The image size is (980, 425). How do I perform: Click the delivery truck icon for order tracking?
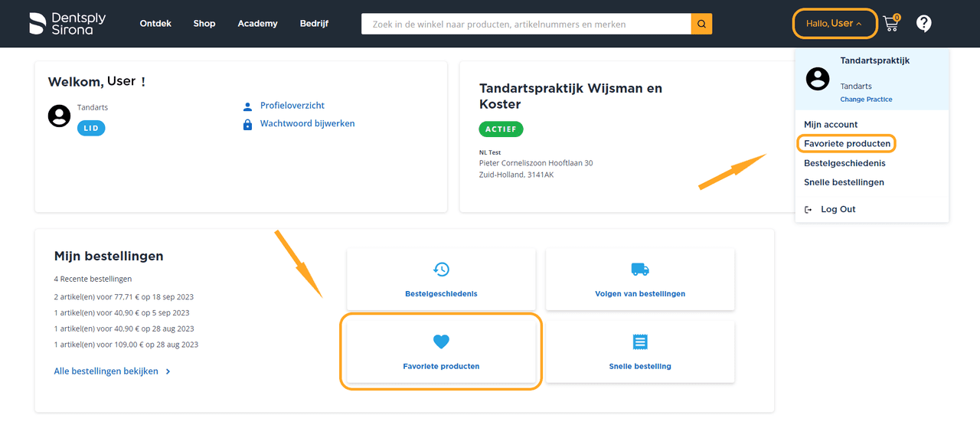pos(640,270)
